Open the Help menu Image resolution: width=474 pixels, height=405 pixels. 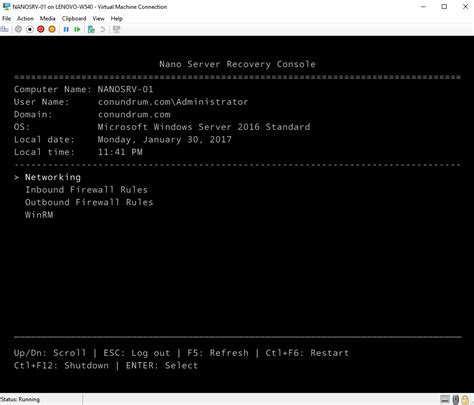click(x=117, y=18)
